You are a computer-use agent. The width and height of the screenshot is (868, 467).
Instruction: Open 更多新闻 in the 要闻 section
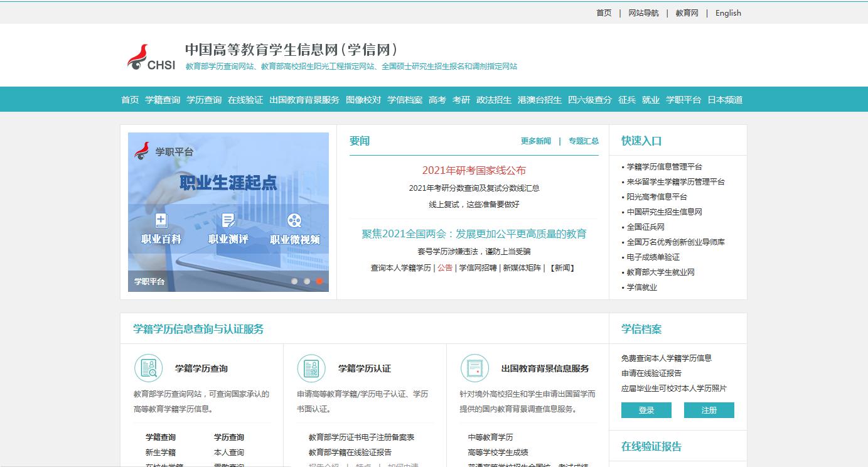[x=535, y=141]
